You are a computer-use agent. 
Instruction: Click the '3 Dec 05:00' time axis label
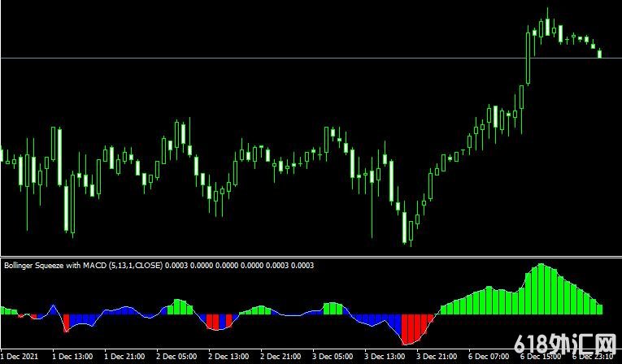[x=333, y=356]
